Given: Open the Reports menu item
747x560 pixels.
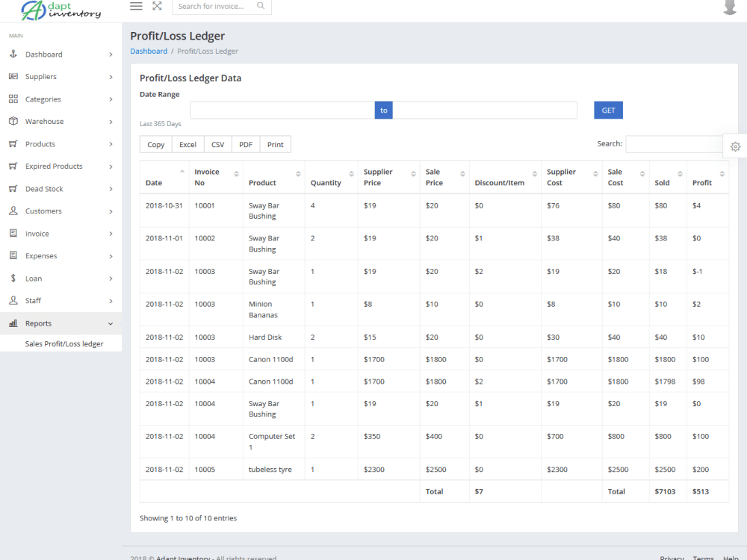Looking at the screenshot, I should click(x=61, y=323).
